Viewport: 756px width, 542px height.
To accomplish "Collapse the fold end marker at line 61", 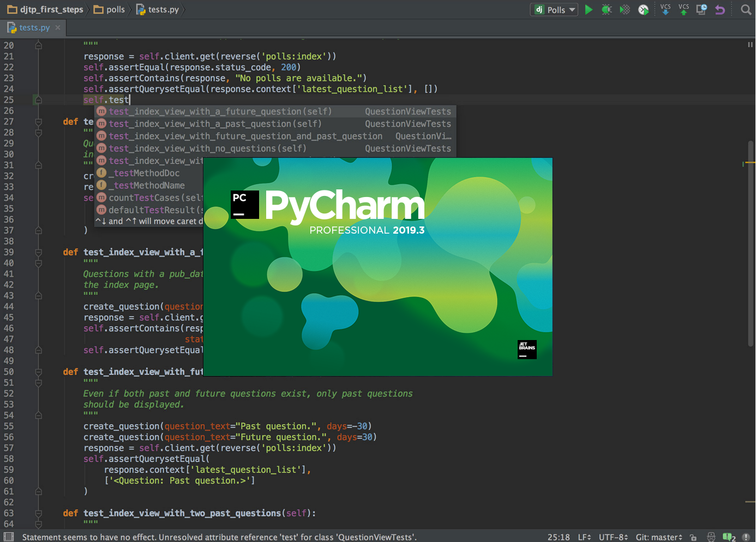I will [x=38, y=491].
